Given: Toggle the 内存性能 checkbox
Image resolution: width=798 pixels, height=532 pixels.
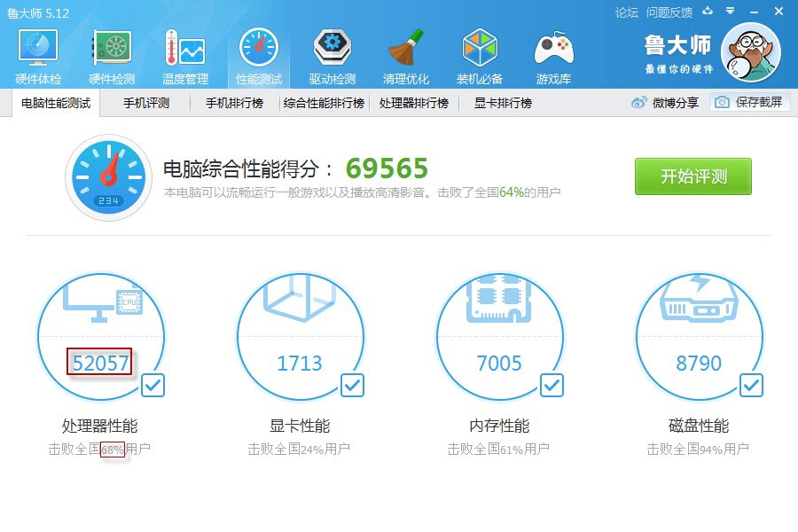Looking at the screenshot, I should pos(552,386).
